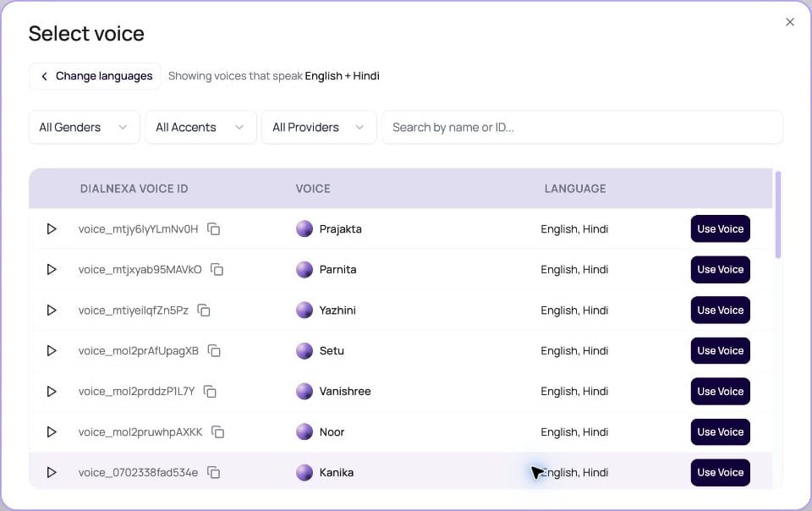Click the VOICE column header

point(313,189)
